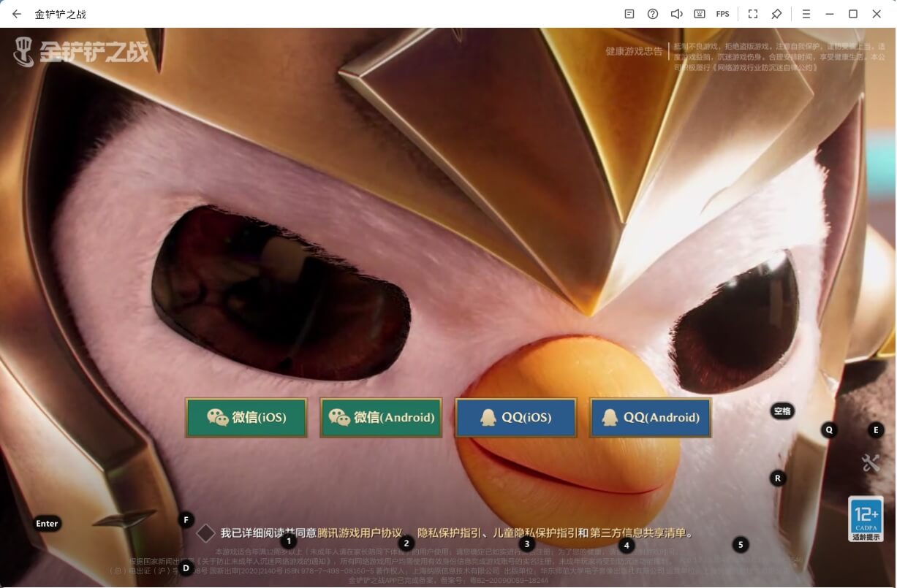Log in with 微信(iOS)

pyautogui.click(x=246, y=418)
